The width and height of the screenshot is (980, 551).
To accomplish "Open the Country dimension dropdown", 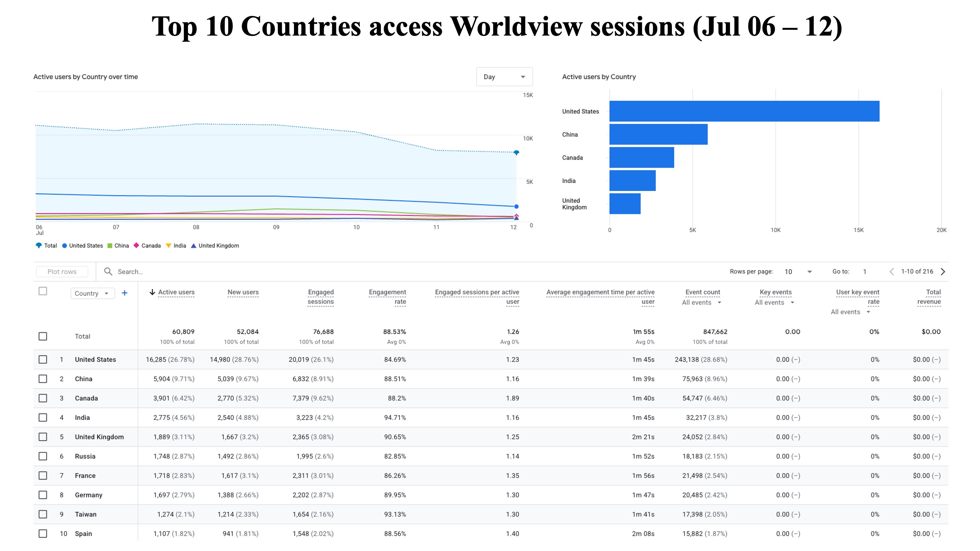I will 93,293.
